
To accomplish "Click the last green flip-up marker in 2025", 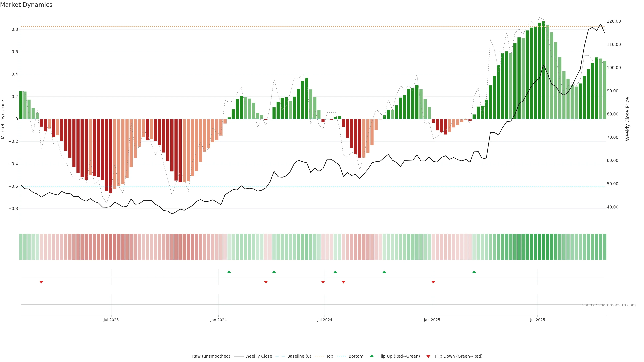I will pos(474,272).
